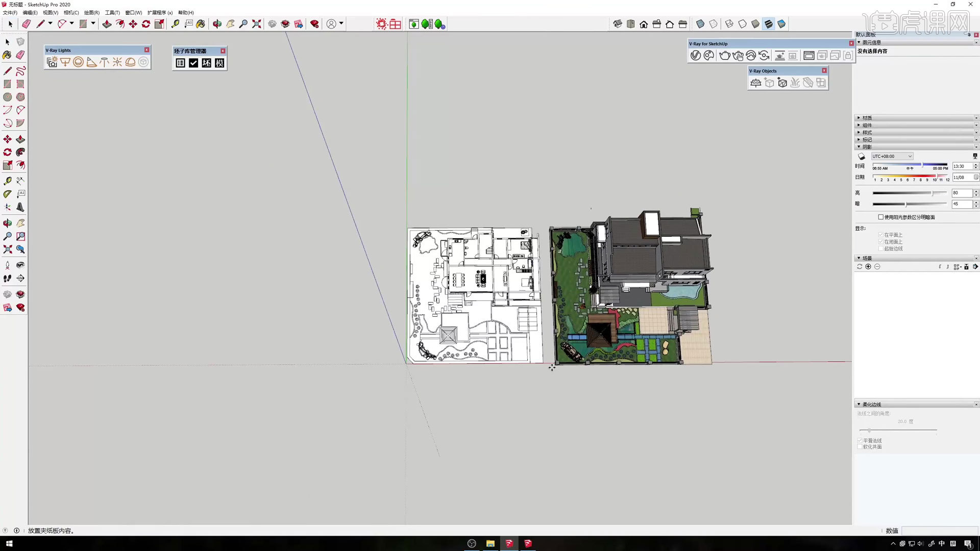Select the Rotate tool in top toolbar
The width and height of the screenshot is (980, 551).
point(146,24)
